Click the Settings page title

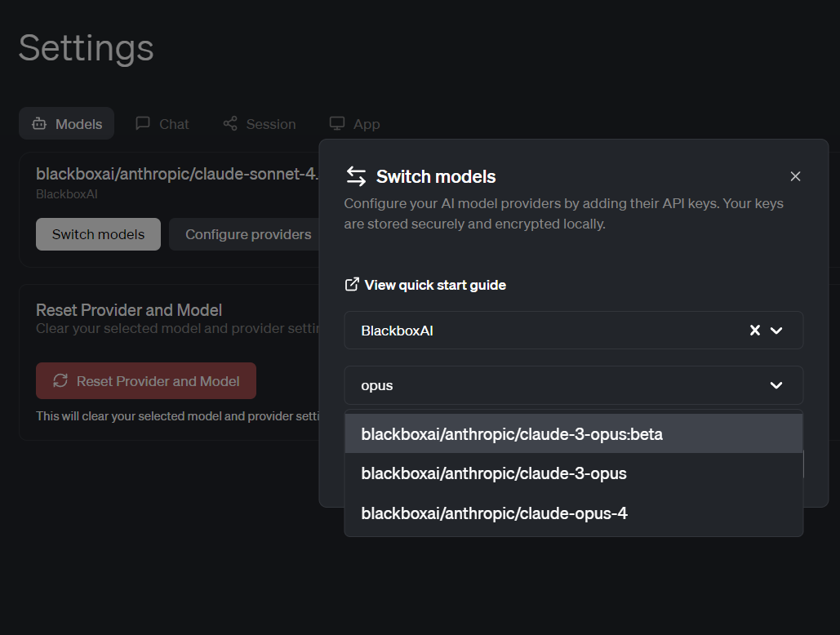pyautogui.click(x=87, y=48)
